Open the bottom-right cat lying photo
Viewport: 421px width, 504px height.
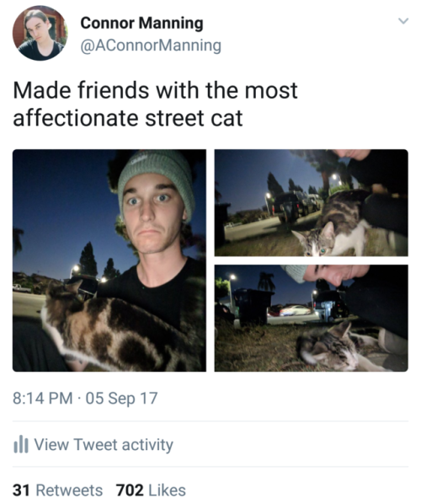pos(312,318)
